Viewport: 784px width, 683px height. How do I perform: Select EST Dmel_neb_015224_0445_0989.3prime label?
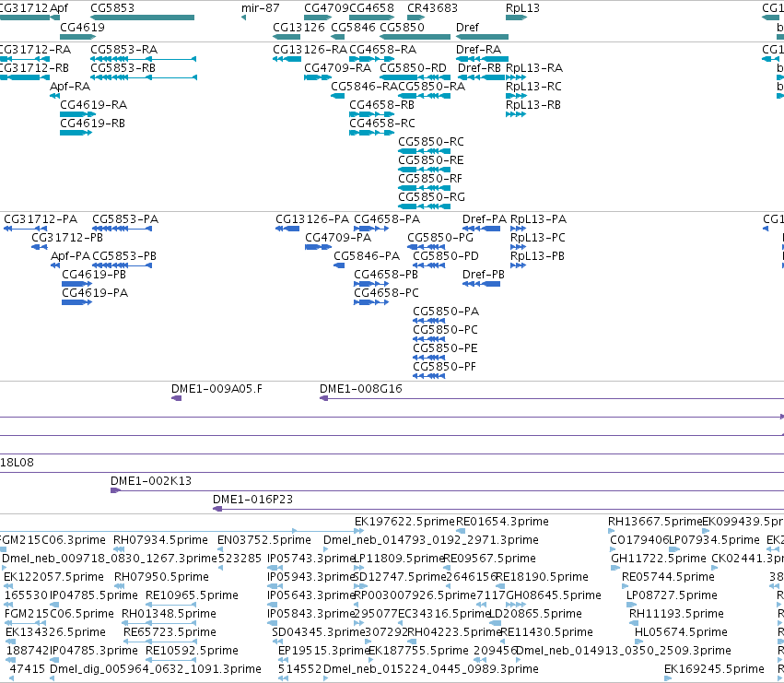click(431, 670)
